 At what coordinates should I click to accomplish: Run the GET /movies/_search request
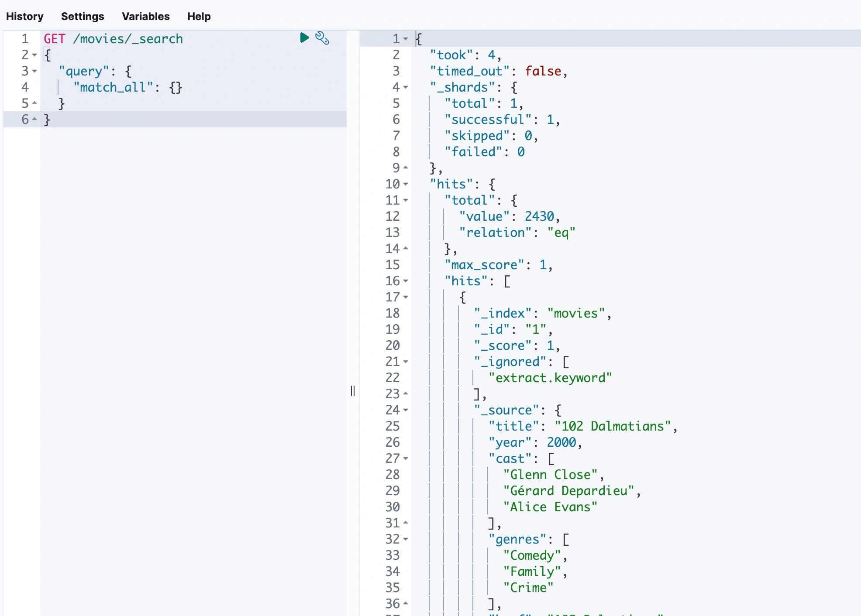pos(304,38)
